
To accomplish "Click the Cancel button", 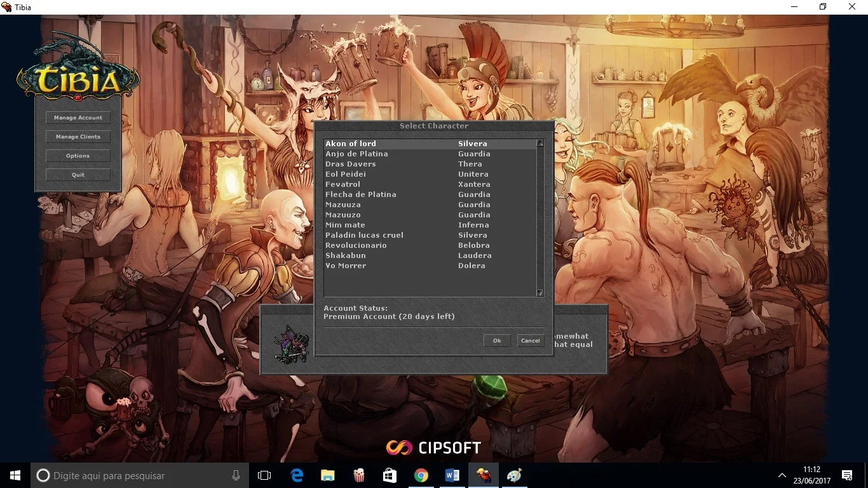I will point(531,341).
